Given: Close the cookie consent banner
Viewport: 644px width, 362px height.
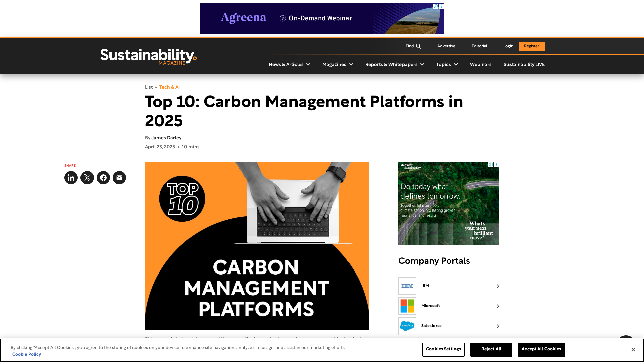Looking at the screenshot, I should pyautogui.click(x=633, y=350).
